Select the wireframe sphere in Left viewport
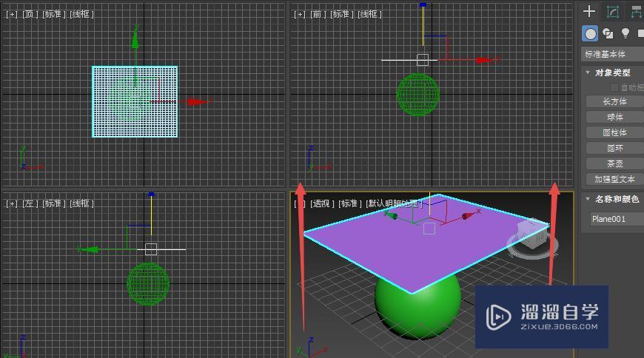The height and width of the screenshot is (358, 644). click(x=148, y=284)
